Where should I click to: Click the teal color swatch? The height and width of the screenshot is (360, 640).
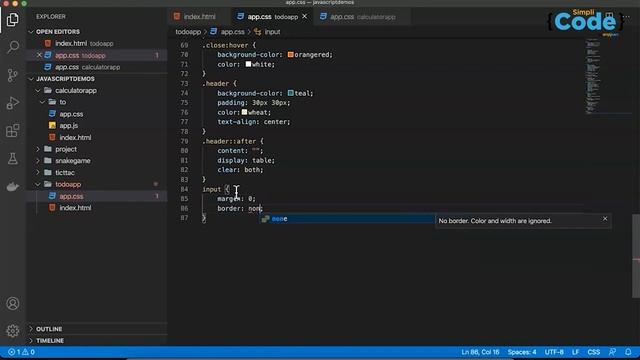coord(291,93)
